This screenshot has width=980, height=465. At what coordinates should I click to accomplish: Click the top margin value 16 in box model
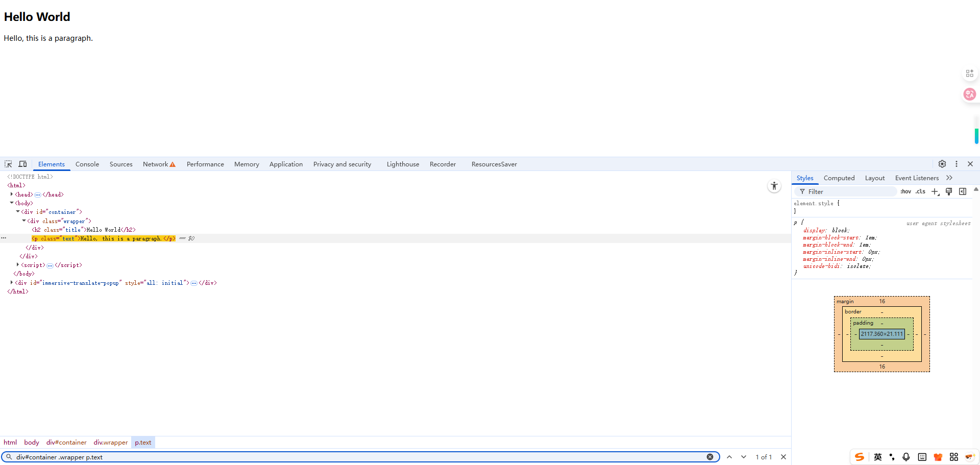pos(882,301)
